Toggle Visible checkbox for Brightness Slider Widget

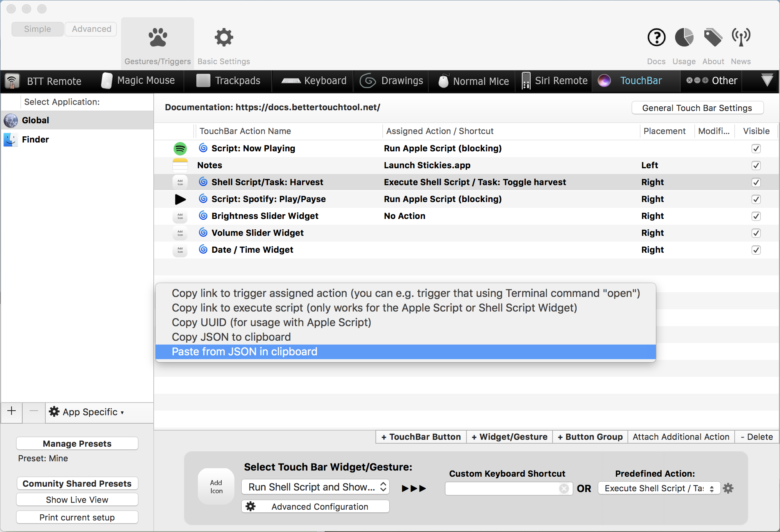pos(756,216)
